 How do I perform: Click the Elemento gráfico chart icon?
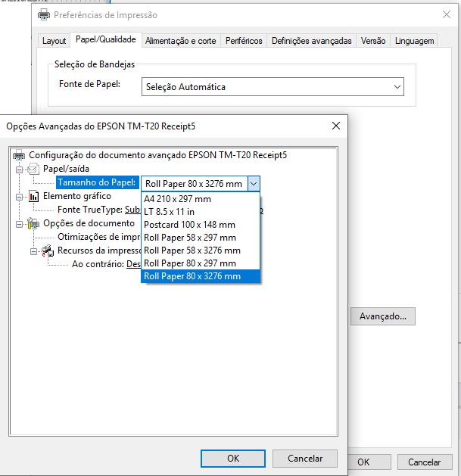pos(33,196)
